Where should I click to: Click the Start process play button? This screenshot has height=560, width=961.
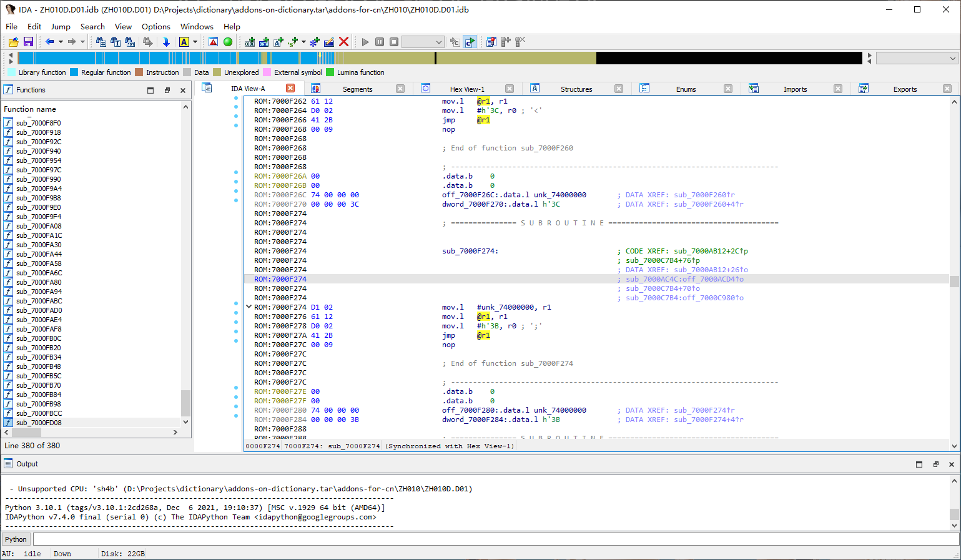coord(365,42)
